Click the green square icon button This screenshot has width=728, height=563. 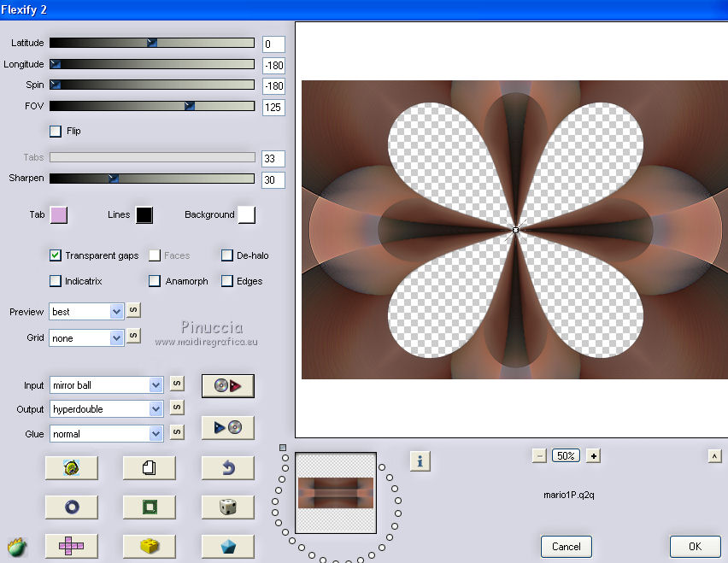[149, 507]
